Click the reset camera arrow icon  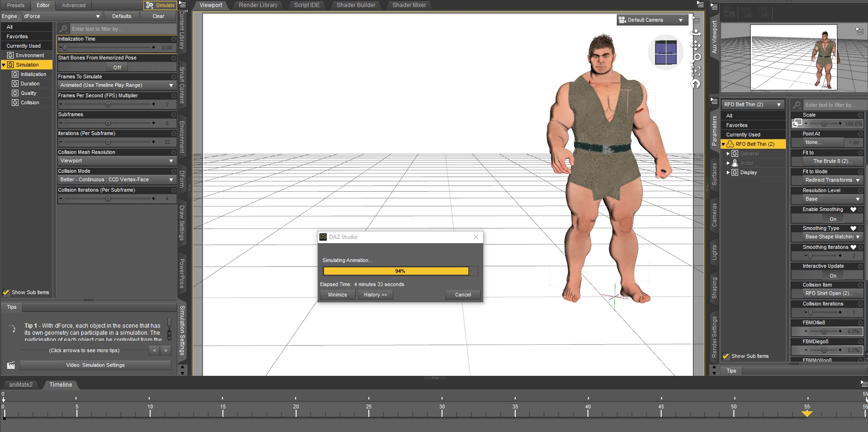696,84
